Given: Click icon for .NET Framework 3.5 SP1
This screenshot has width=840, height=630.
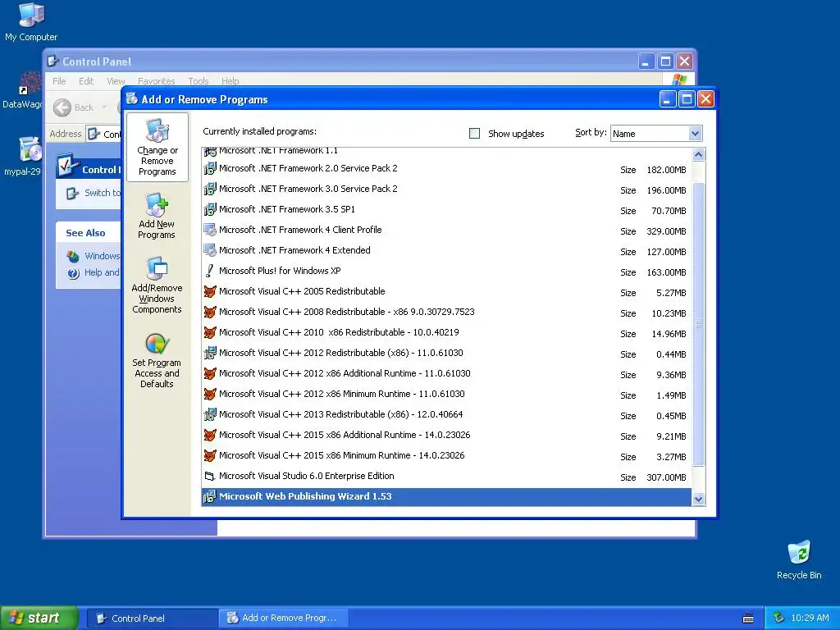Looking at the screenshot, I should tap(210, 209).
